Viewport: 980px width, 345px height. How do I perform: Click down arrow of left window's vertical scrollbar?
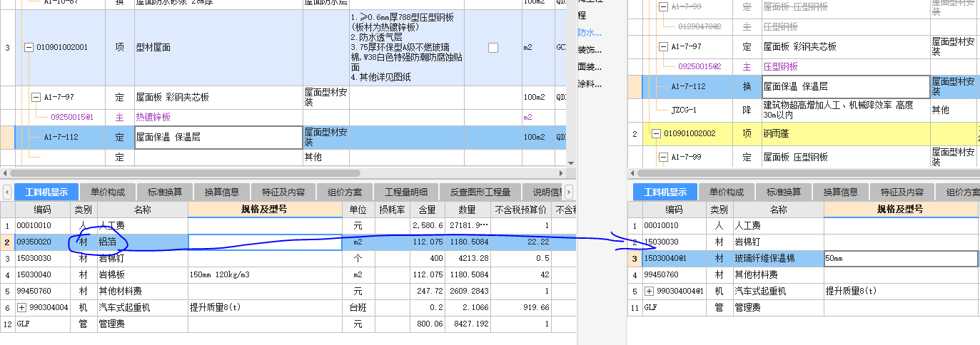click(x=570, y=164)
